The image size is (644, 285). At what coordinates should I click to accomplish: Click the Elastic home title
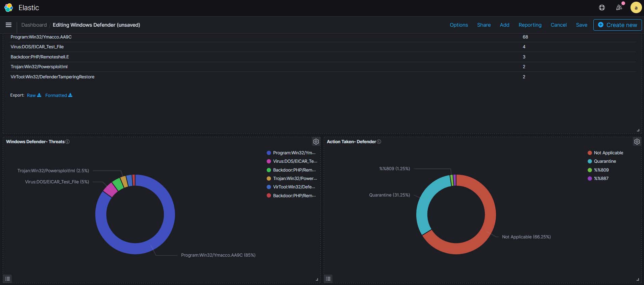29,7
